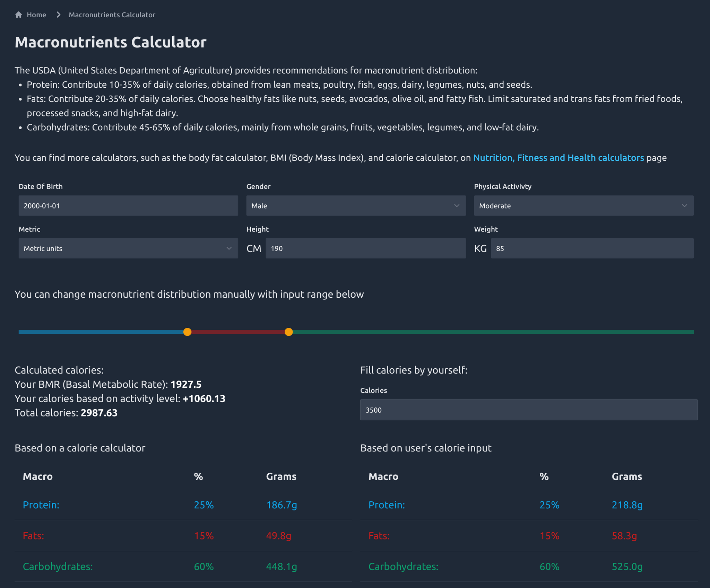Screen dimensions: 710x588
Task: Click carbohydrates grams 448.1g in calculator table
Action: point(282,567)
